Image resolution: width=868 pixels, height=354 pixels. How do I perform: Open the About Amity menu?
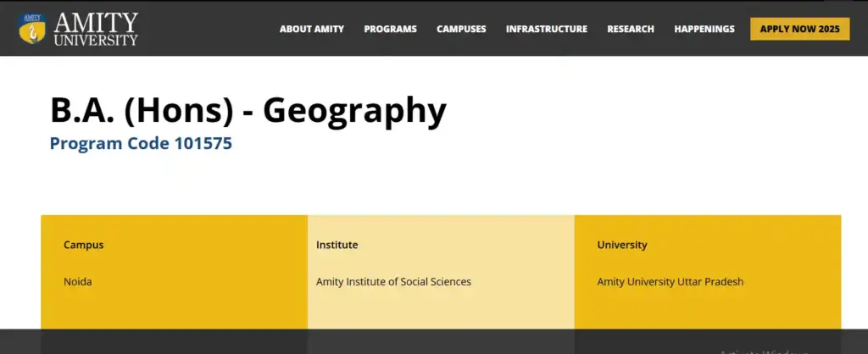point(312,29)
